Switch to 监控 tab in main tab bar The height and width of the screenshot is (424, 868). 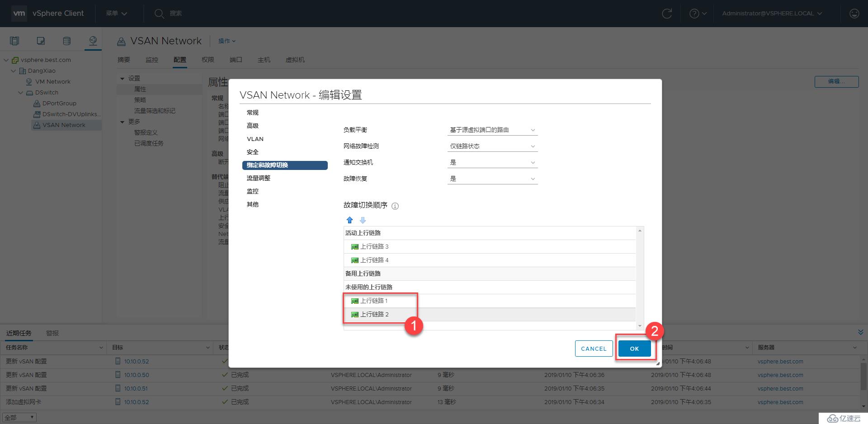152,60
